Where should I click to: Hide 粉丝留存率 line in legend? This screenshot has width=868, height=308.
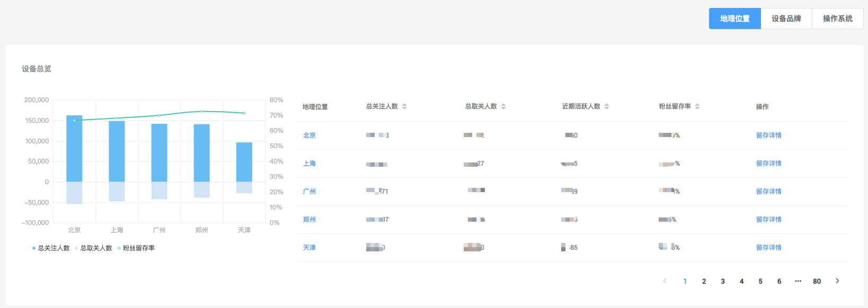coord(136,248)
